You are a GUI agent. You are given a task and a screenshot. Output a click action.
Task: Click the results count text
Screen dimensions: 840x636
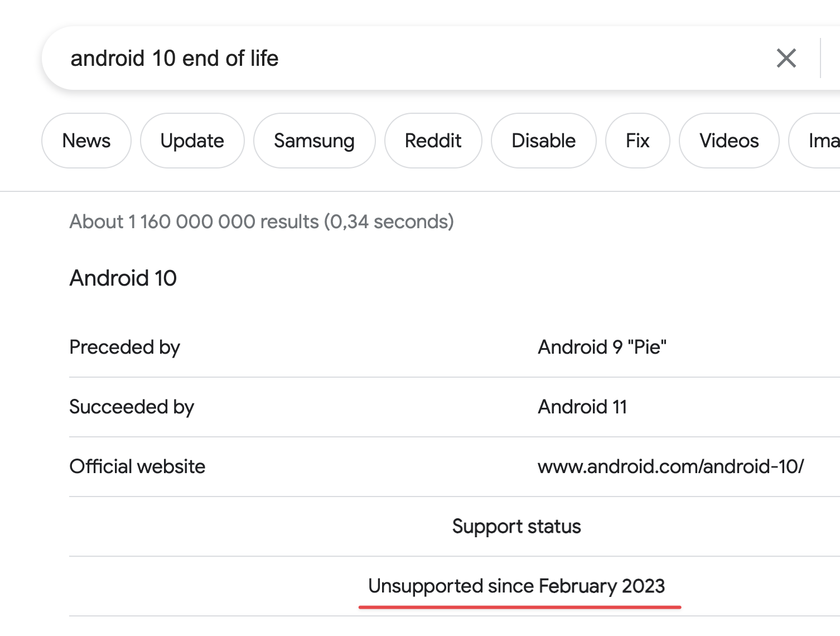coord(261,221)
